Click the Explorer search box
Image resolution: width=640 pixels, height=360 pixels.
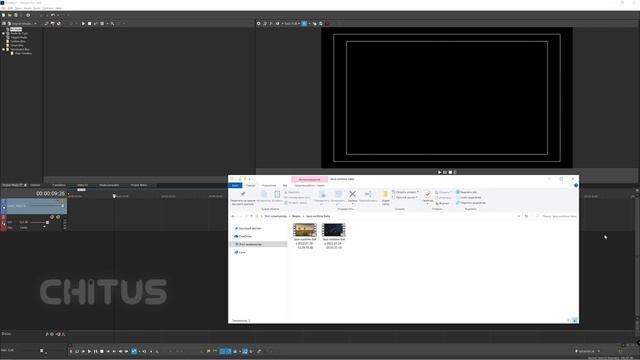pos(556,216)
